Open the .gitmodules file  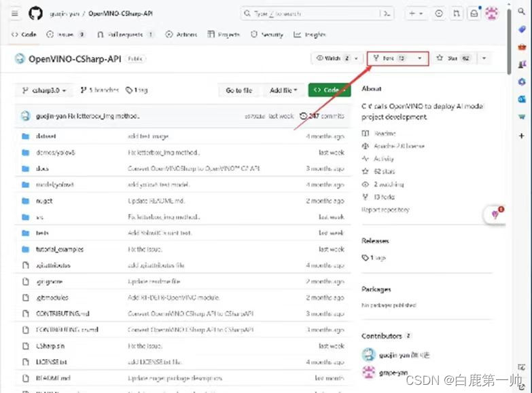click(52, 297)
